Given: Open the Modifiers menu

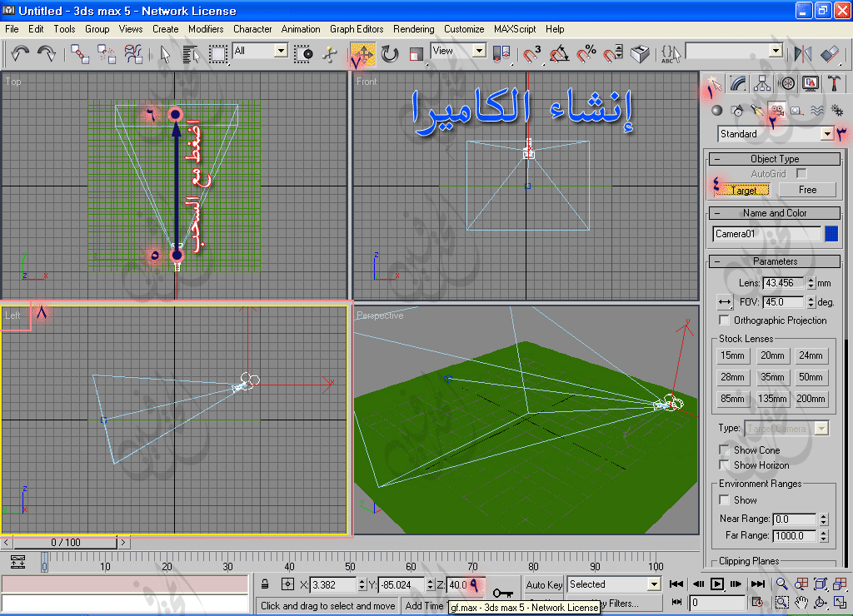Looking at the screenshot, I should 206,29.
